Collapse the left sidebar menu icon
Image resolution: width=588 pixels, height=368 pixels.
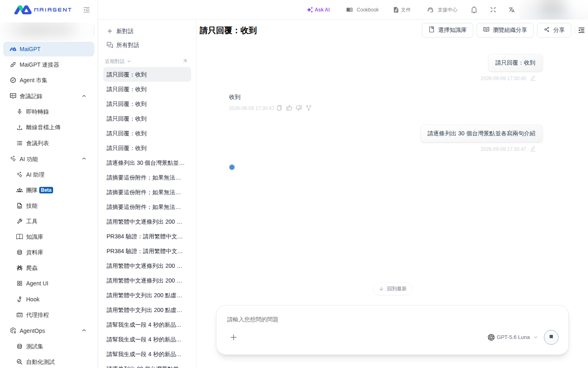[87, 10]
